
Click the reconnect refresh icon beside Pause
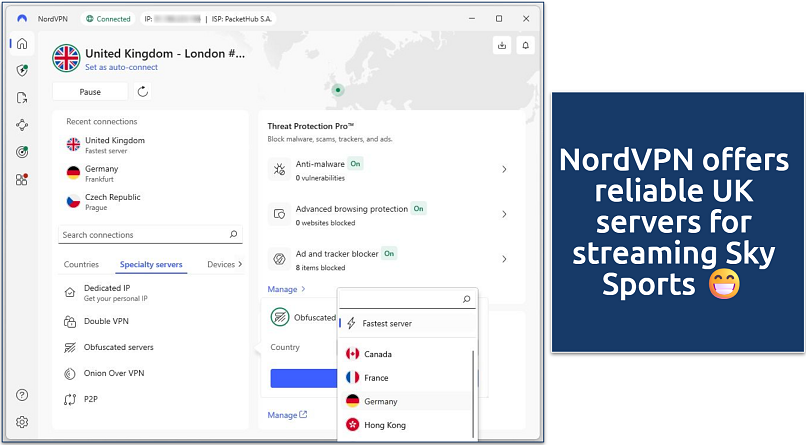pos(143,92)
